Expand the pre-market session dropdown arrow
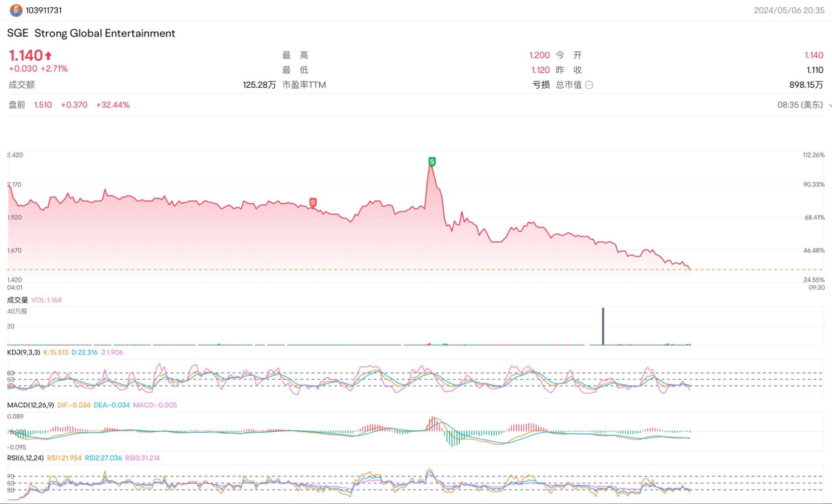 coord(830,105)
